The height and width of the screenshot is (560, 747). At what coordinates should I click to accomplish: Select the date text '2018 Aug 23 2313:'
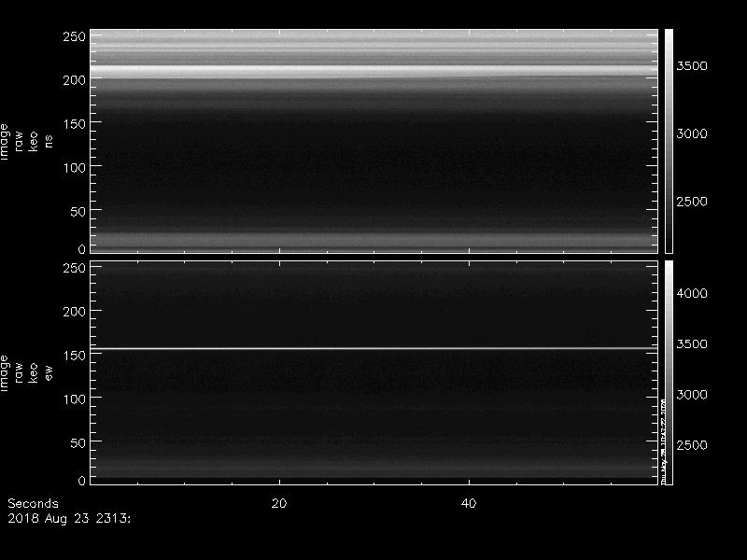(69, 519)
